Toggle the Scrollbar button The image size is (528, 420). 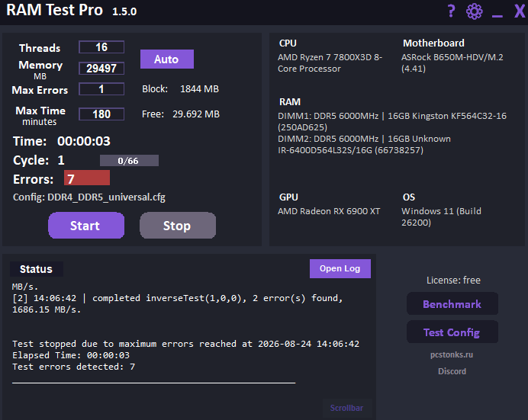(347, 408)
